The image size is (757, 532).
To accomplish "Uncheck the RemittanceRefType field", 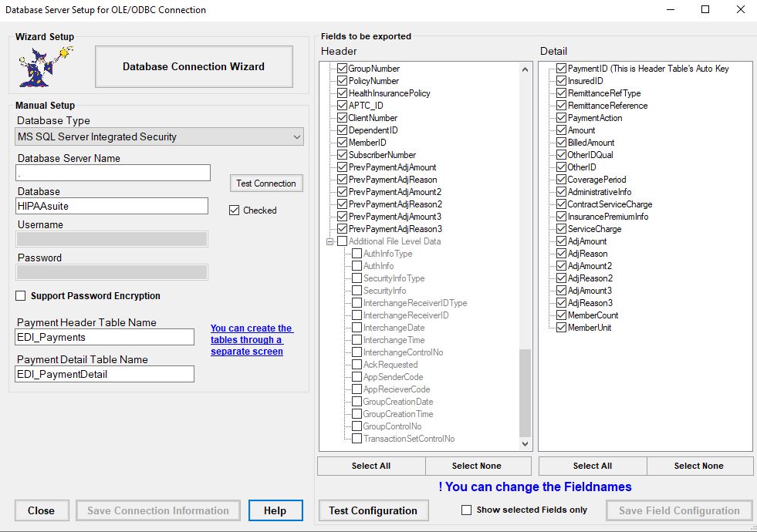I will coord(561,93).
